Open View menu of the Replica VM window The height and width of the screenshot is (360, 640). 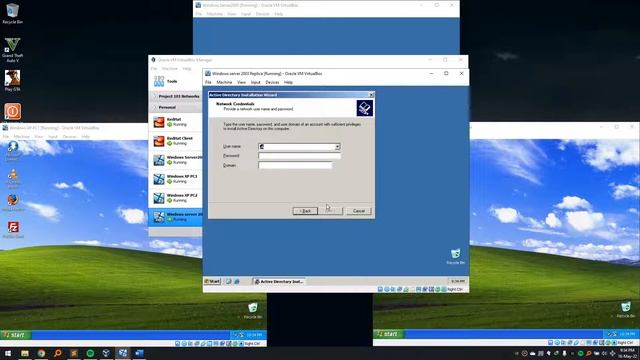[x=241, y=82]
